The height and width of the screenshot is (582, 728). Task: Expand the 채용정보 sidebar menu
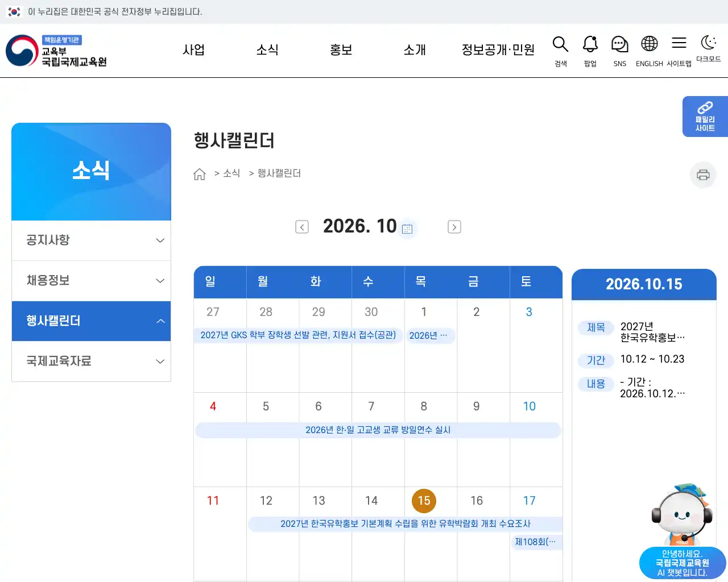[92, 281]
